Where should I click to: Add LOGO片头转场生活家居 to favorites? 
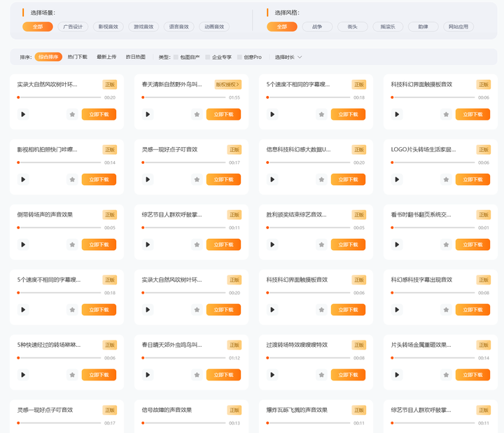click(x=446, y=179)
